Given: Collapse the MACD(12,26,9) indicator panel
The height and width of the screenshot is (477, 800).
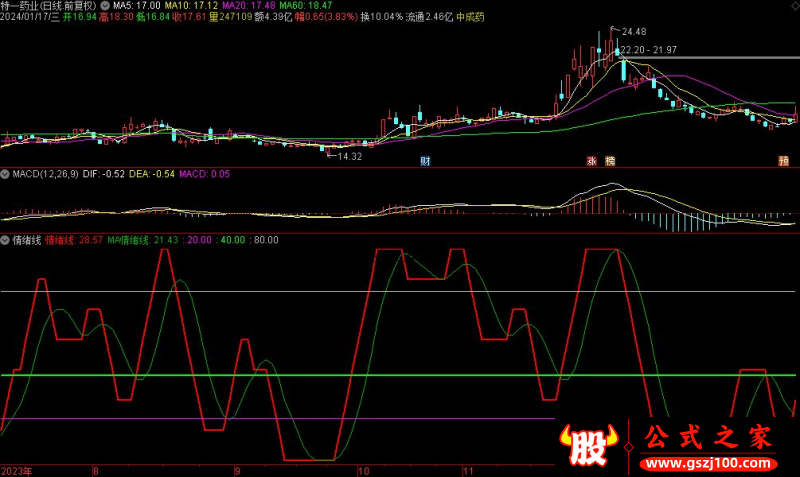Looking at the screenshot, I should [6, 174].
